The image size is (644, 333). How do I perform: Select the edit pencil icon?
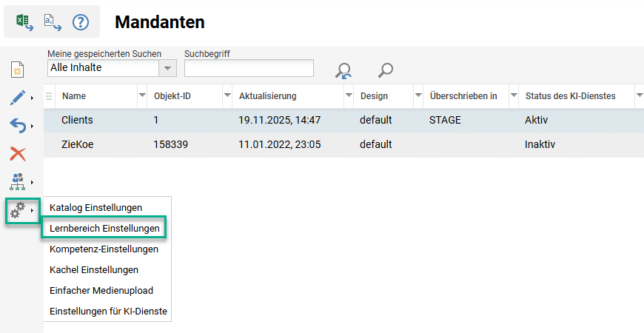tap(18, 98)
